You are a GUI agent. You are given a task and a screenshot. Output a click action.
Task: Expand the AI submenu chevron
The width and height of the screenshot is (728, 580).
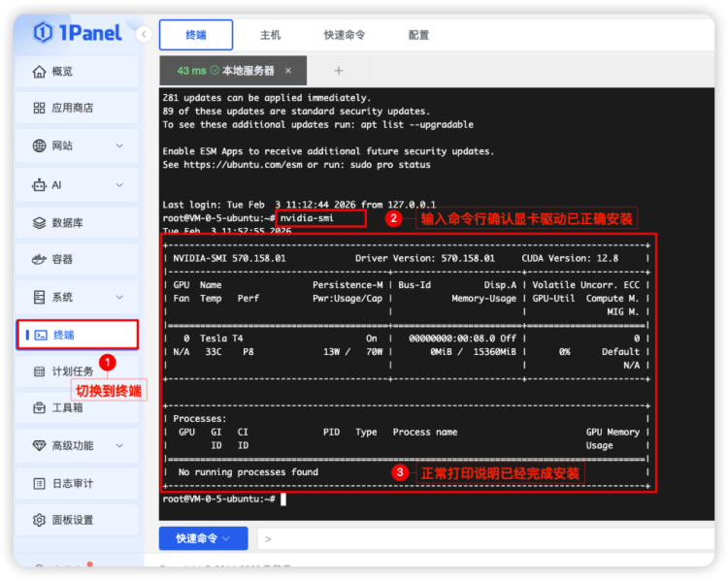click(119, 185)
